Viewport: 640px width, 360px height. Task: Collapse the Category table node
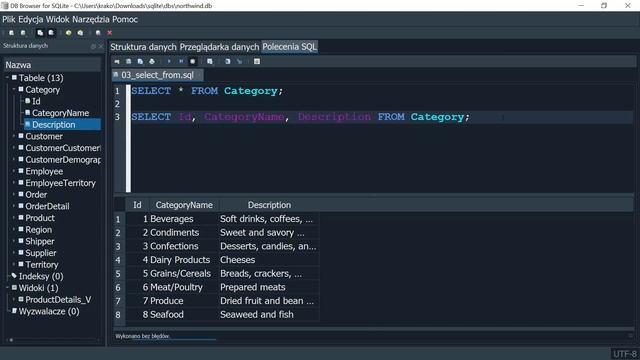14,89
